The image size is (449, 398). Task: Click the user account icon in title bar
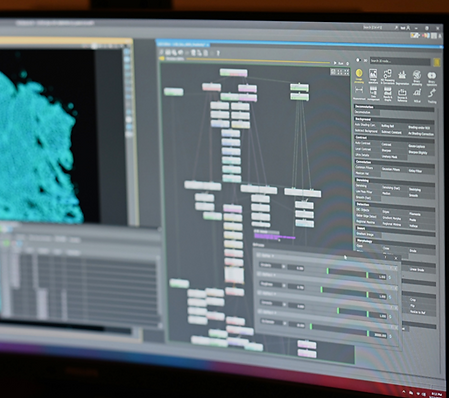tap(408, 28)
